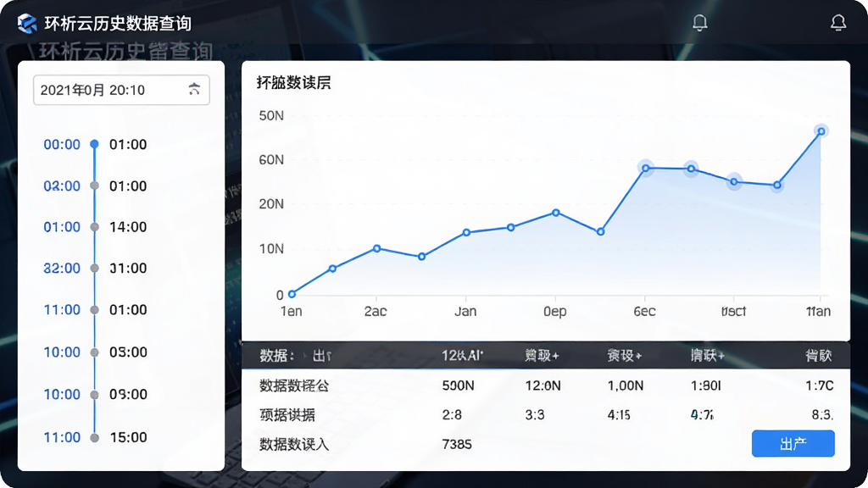Click the 500N table cell
The image size is (868, 488).
coord(458,385)
